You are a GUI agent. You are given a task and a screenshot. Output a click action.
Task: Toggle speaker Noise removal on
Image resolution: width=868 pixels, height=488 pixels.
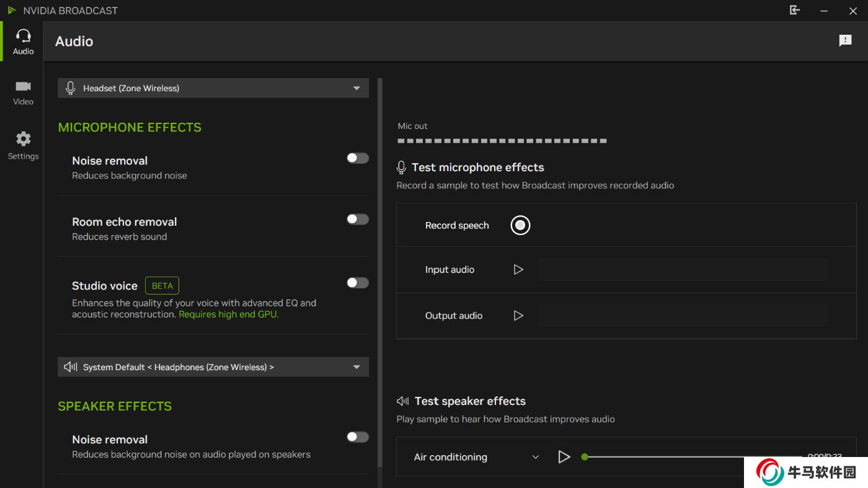357,437
